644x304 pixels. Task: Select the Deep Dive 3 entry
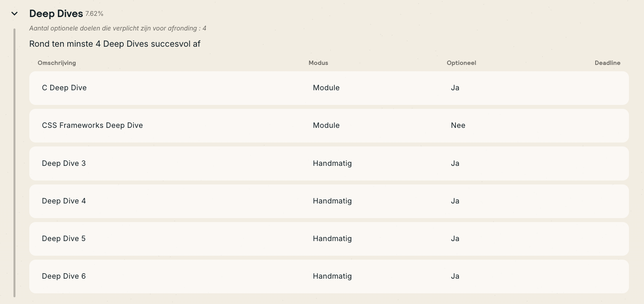coord(64,163)
